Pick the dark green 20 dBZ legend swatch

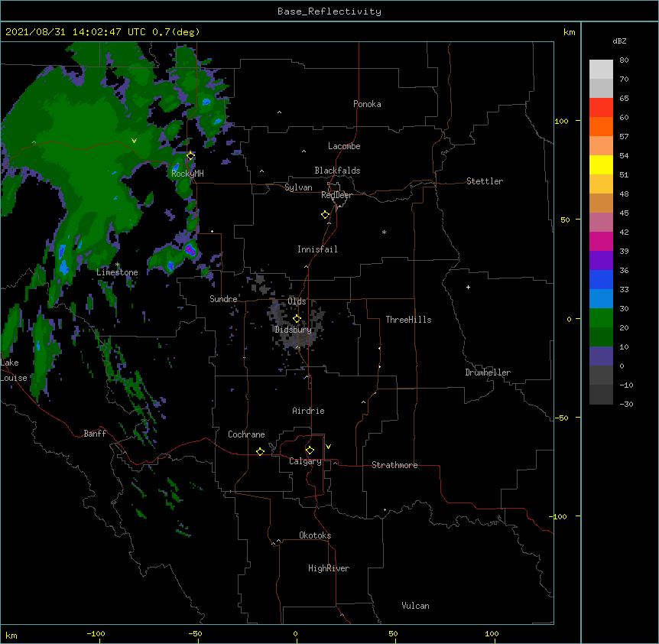coord(601,337)
